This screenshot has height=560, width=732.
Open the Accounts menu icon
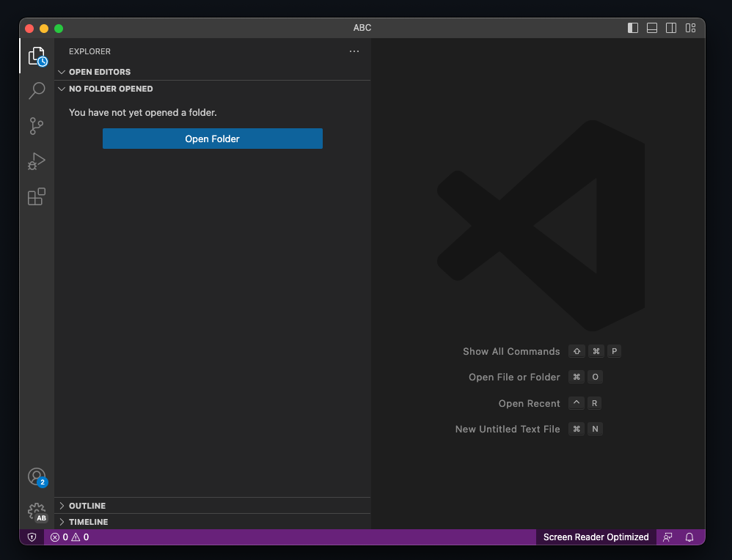click(x=37, y=477)
